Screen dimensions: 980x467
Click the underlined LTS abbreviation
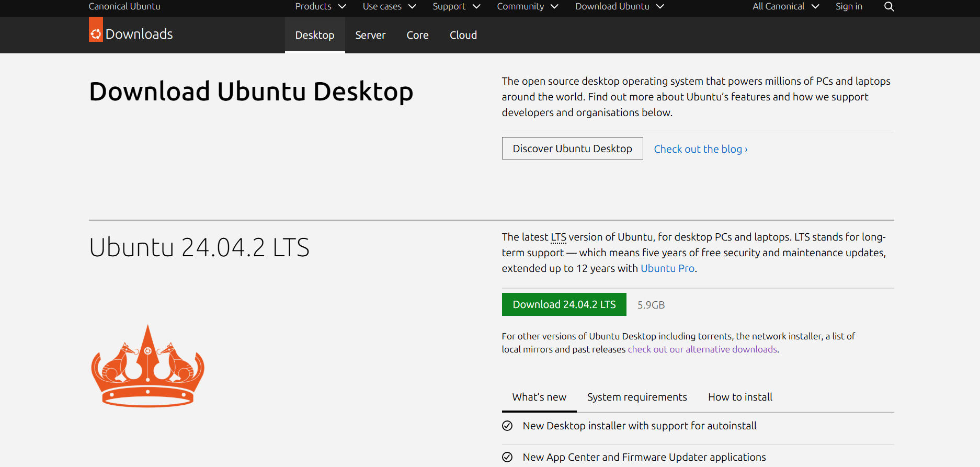[559, 237]
